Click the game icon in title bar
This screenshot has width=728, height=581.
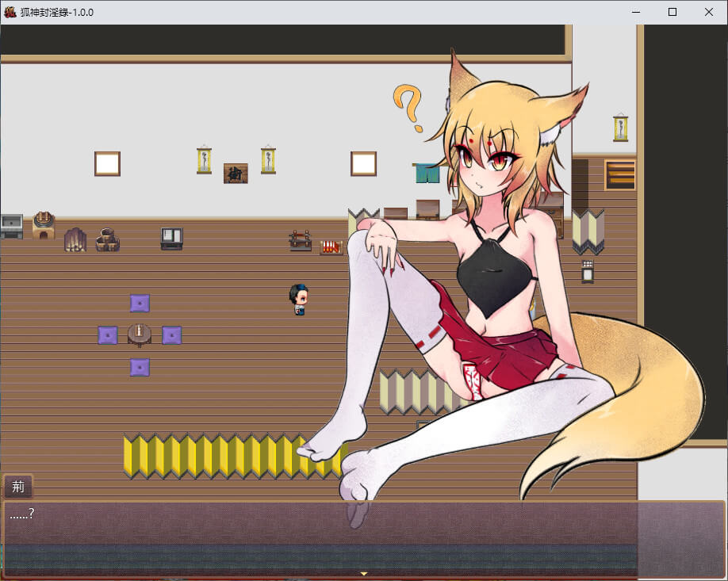(10, 12)
